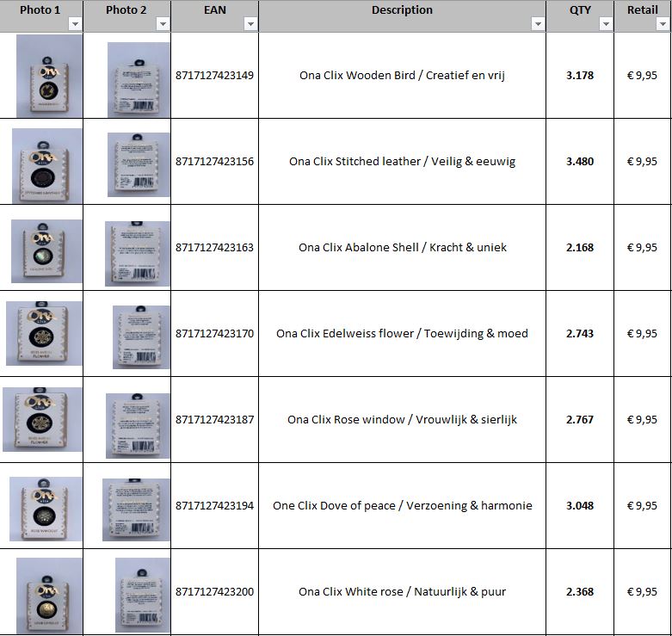Select 'Ona Clix White rose' description cell
Viewport: 672px width, 636px height.
coord(402,592)
